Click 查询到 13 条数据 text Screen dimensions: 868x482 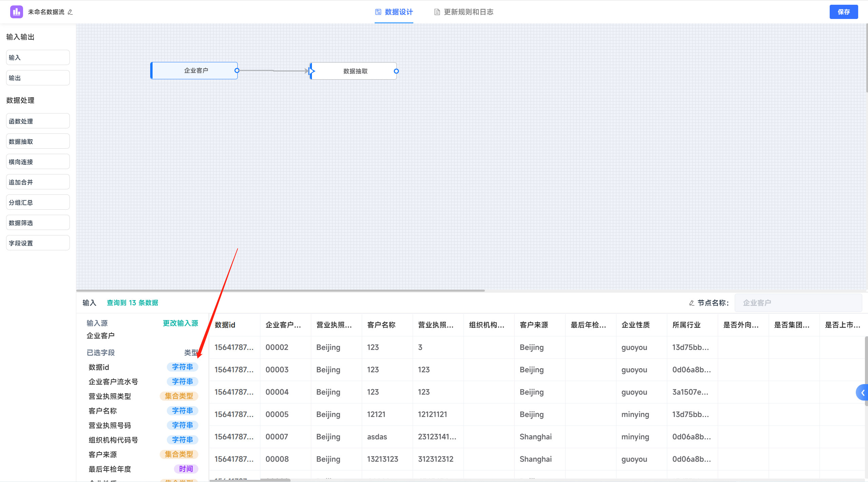pos(133,303)
